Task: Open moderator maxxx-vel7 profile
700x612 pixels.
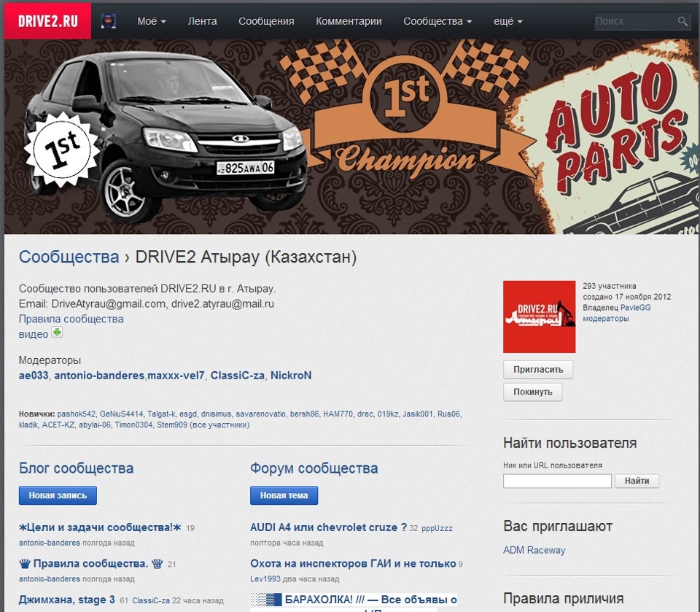Action: coord(176,375)
